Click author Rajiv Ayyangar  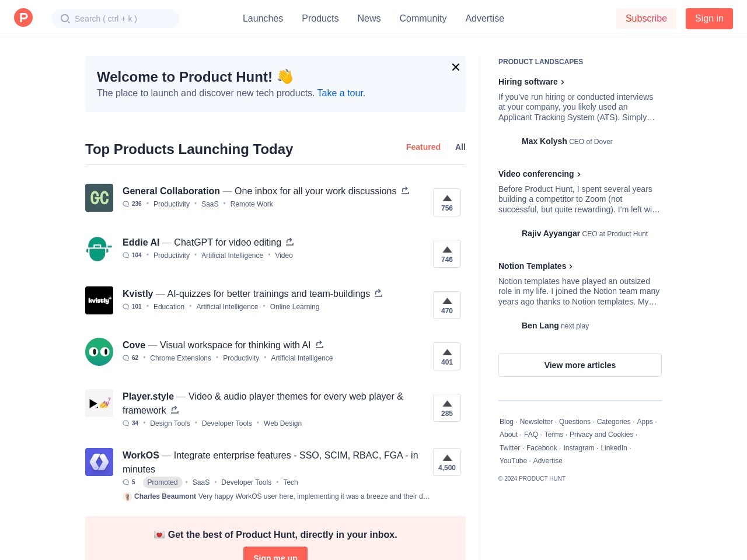550,233
